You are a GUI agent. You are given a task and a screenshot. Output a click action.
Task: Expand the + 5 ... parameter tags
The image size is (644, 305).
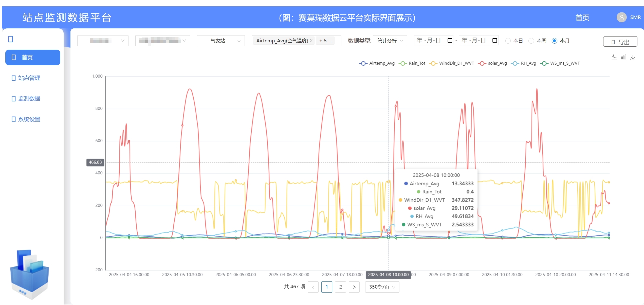coord(325,41)
